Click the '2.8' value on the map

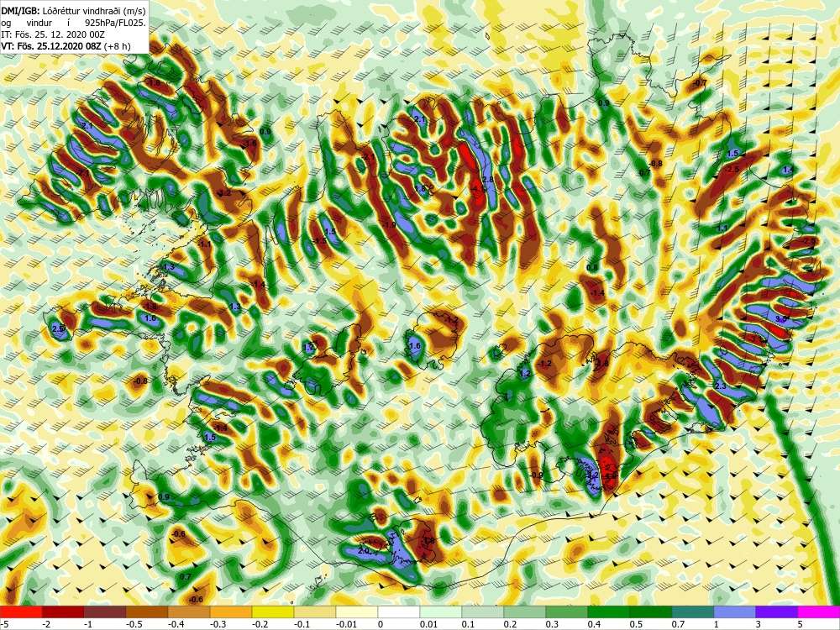tap(487, 180)
